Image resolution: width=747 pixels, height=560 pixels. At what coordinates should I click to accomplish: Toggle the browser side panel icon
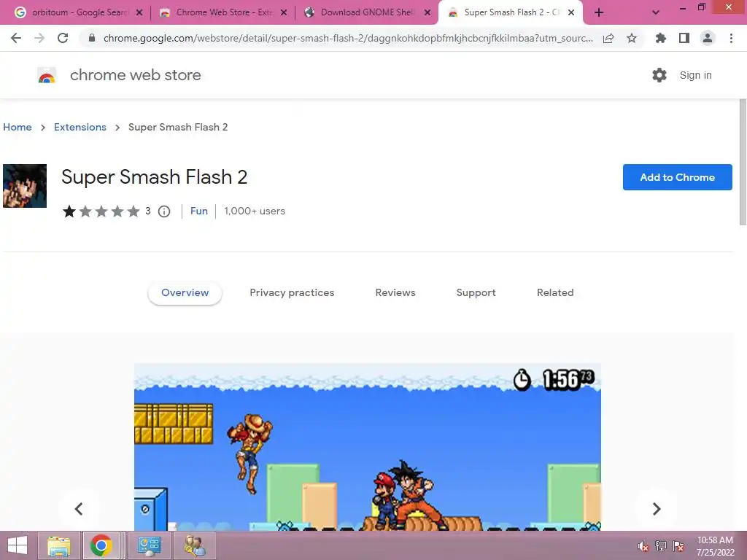tap(684, 38)
